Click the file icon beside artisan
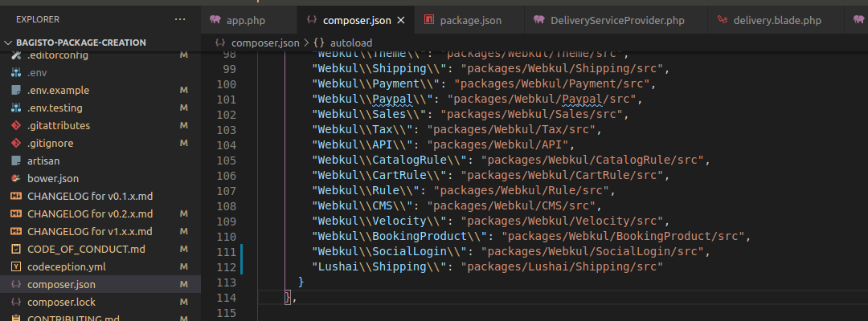The width and height of the screenshot is (868, 321). (16, 160)
